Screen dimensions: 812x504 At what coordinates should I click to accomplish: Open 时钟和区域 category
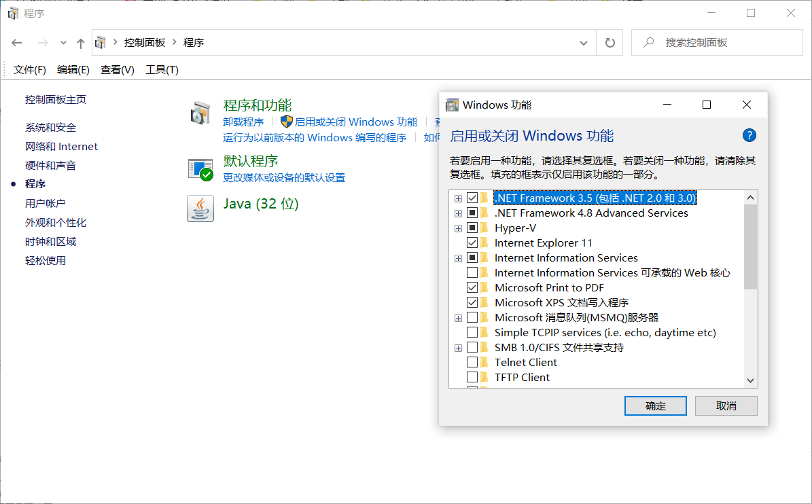coord(50,242)
